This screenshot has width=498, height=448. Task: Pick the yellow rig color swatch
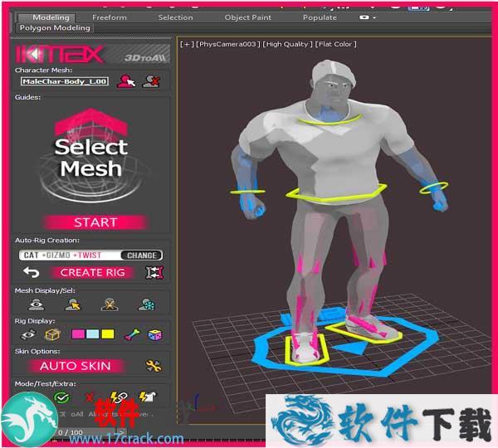[108, 334]
